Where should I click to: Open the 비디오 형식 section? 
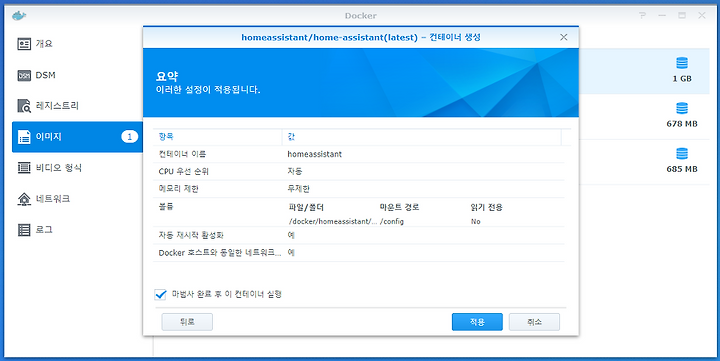[x=77, y=168]
